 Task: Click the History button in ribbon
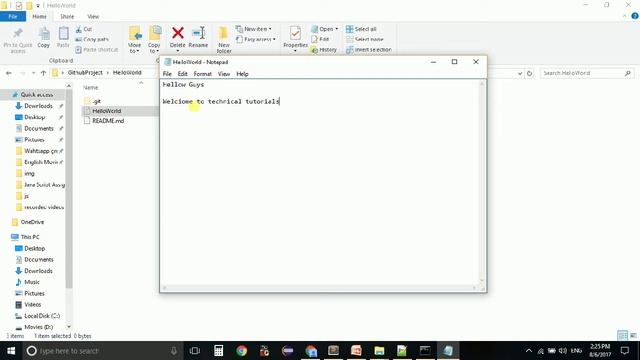pyautogui.click(x=324, y=49)
